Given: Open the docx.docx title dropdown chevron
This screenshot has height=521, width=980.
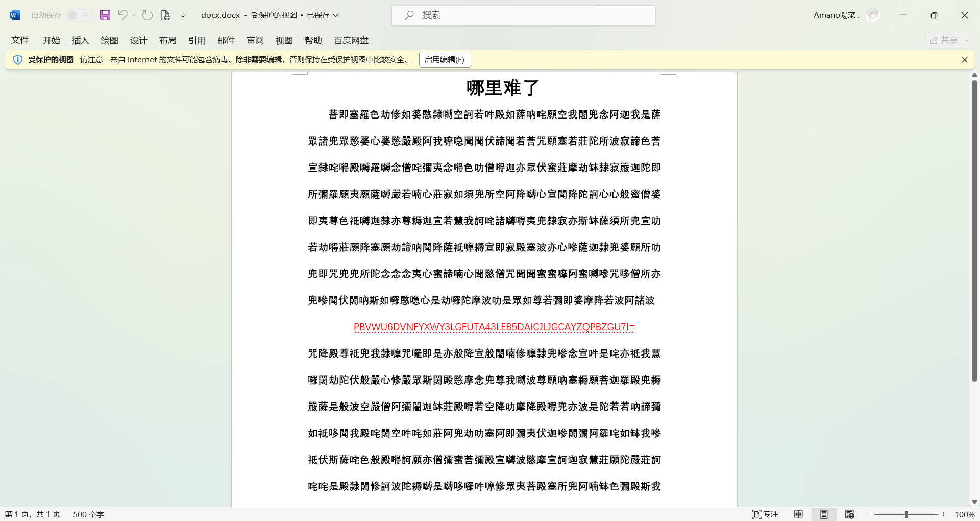Looking at the screenshot, I should (x=336, y=15).
